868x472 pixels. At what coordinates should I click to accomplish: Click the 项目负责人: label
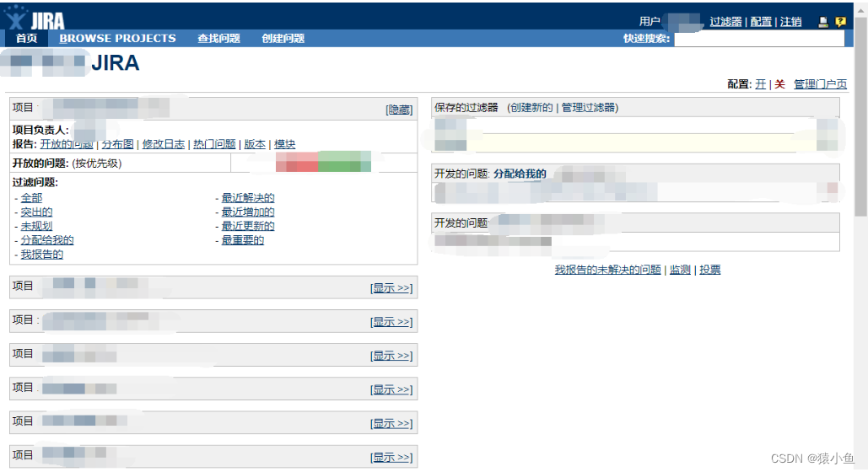40,130
